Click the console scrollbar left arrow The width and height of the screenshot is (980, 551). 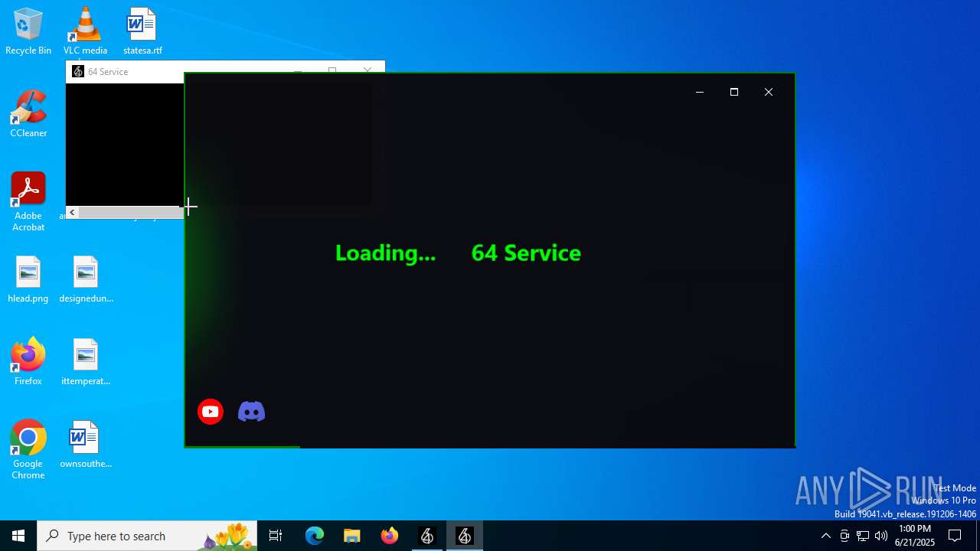tap(72, 213)
